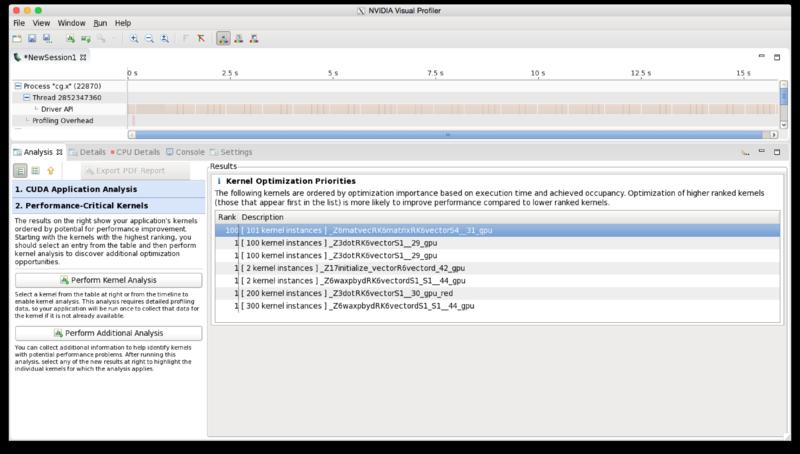
Task: Close the NewSession1 tab
Action: (x=83, y=58)
